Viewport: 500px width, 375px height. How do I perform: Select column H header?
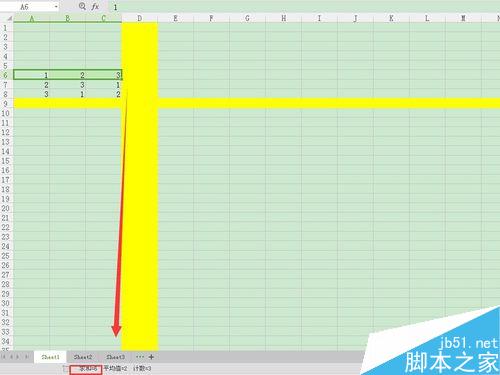click(x=284, y=18)
